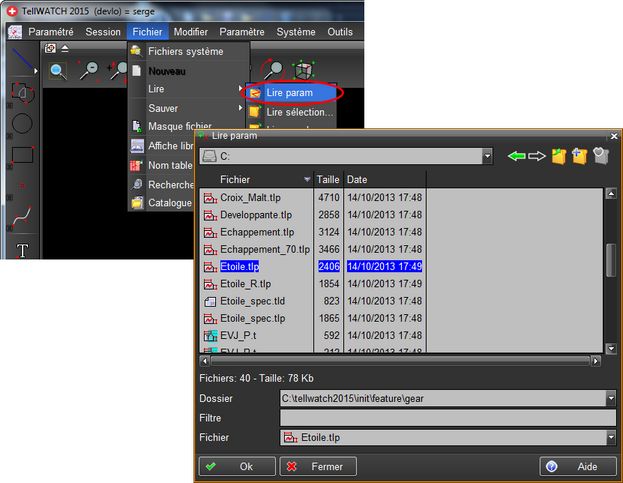Sort list by Taille column
This screenshot has width=623, height=483.
[x=328, y=180]
